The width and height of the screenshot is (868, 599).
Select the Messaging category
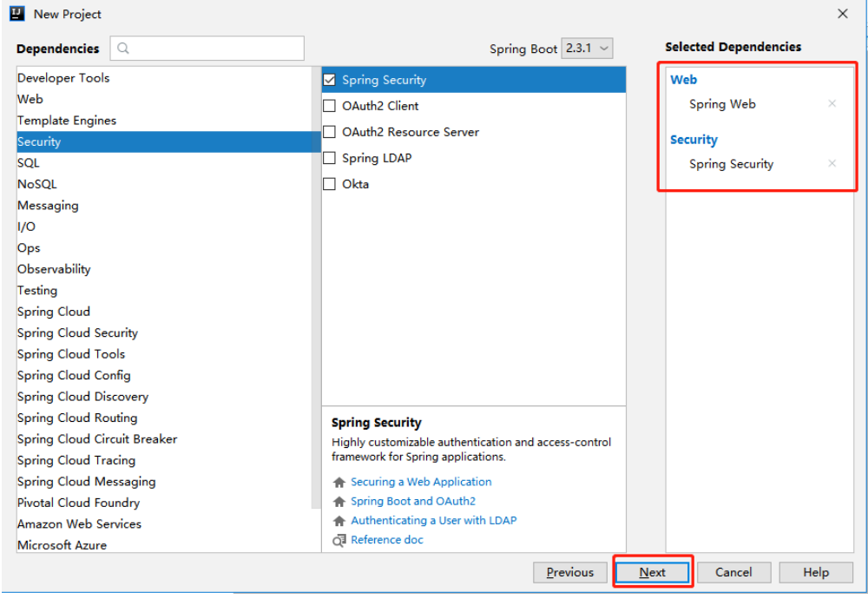(164, 206)
